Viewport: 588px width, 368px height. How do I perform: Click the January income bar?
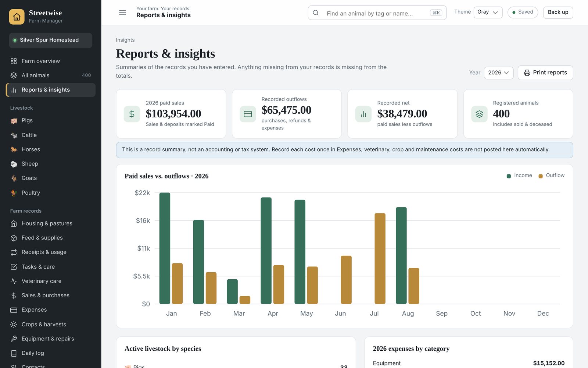[165, 248]
